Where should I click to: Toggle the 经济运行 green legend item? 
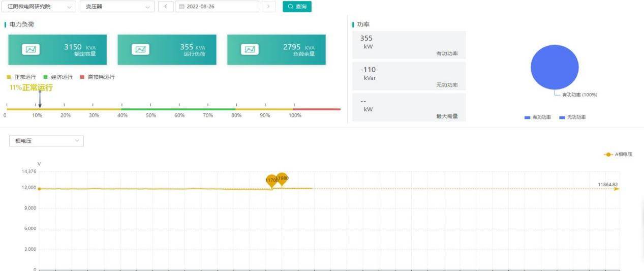click(x=58, y=77)
